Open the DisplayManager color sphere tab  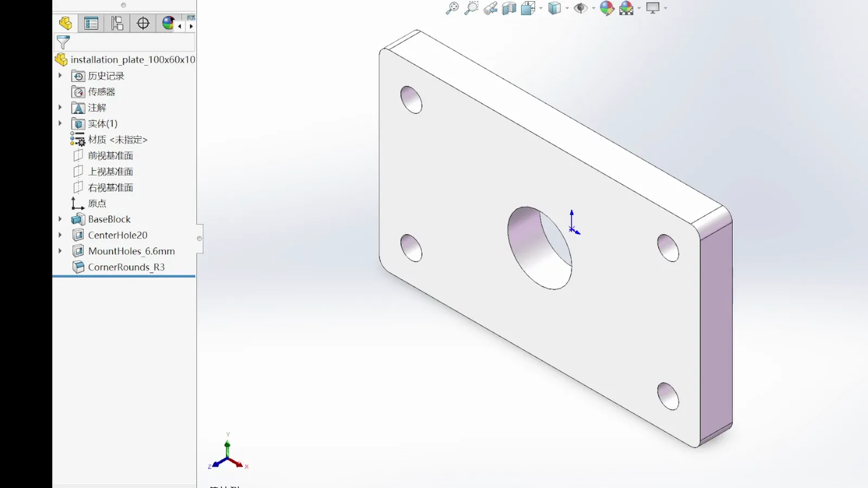168,23
